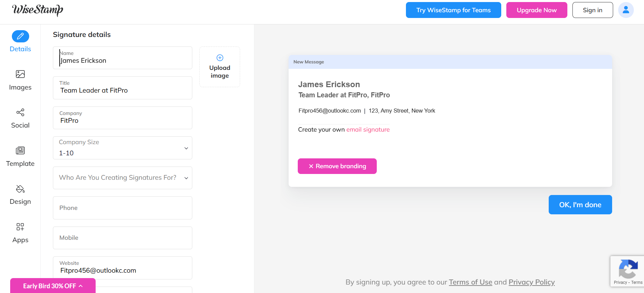Click the Team Leader at FitPro, FitPro preview text

click(344, 95)
